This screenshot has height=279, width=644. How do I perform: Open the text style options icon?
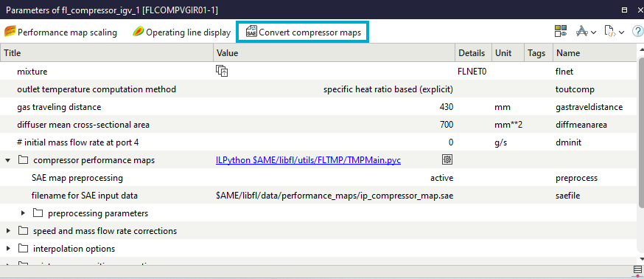581,31
